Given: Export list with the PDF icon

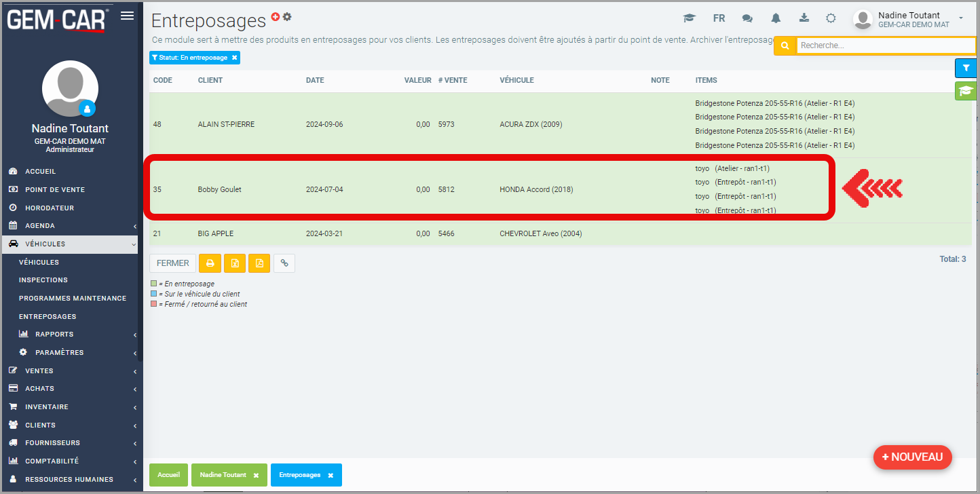Looking at the screenshot, I should tap(259, 263).
